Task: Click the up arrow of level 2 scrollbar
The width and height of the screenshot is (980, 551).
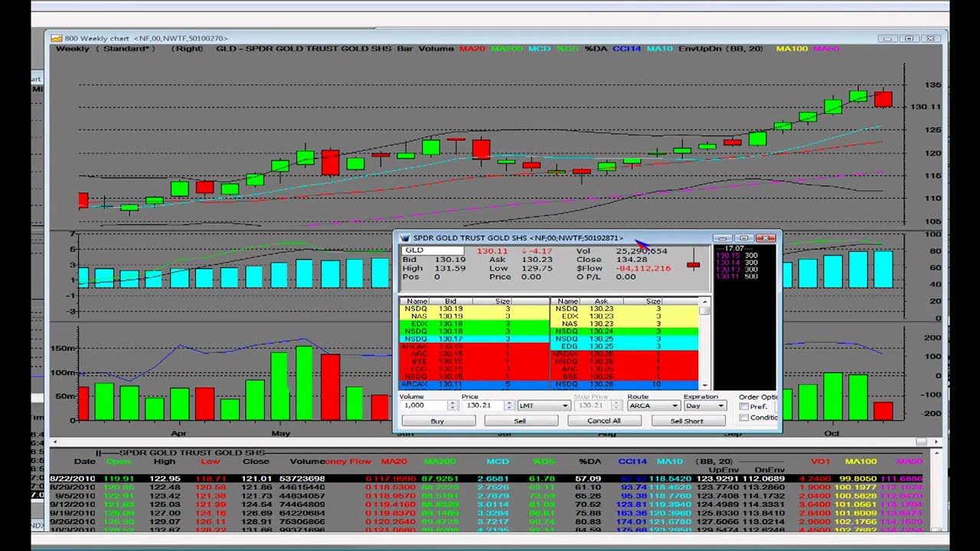Action: pos(704,302)
